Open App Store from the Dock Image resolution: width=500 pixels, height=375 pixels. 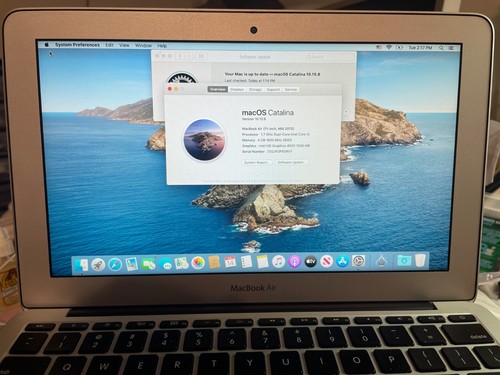[342, 262]
